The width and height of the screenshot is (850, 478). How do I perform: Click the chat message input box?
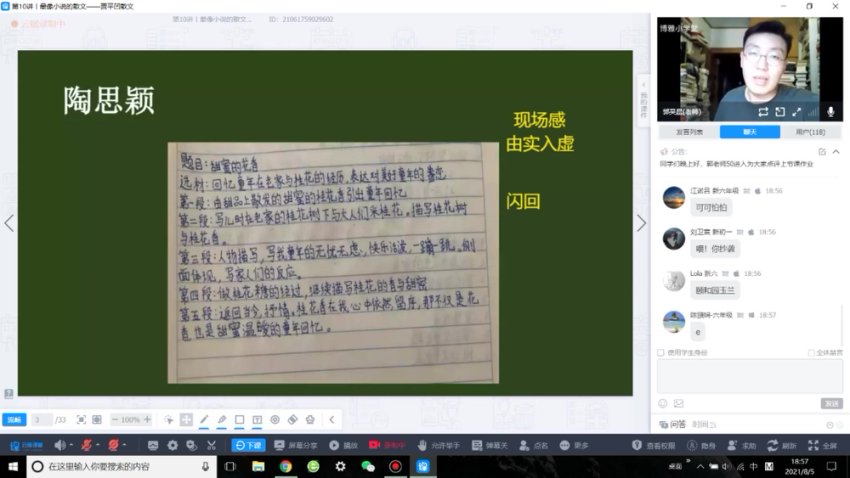(750, 376)
